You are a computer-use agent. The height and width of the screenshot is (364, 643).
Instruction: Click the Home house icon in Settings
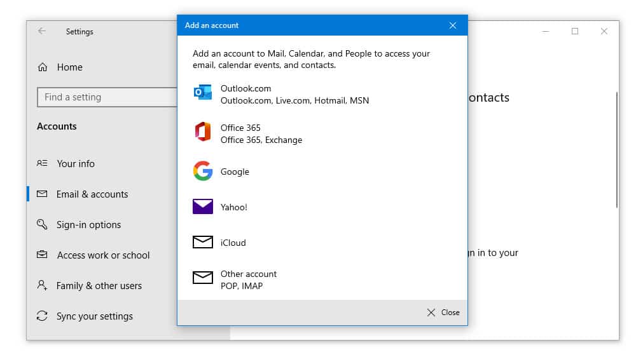(x=43, y=67)
